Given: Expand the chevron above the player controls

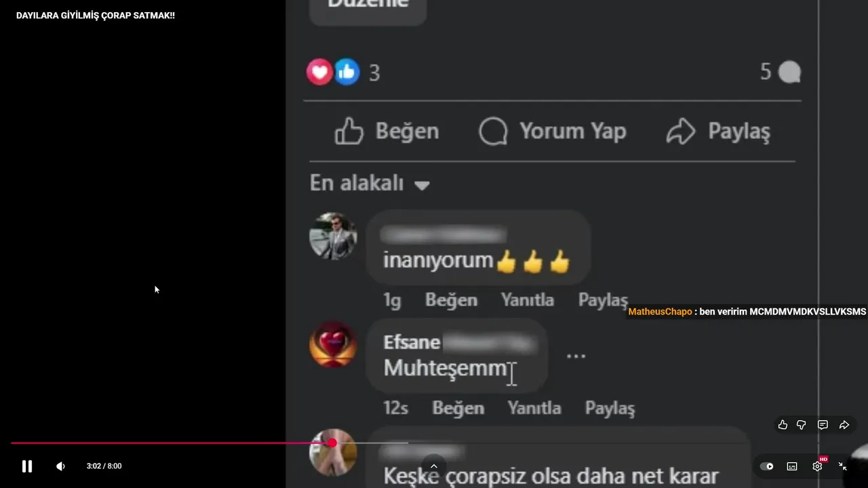Looking at the screenshot, I should (434, 466).
